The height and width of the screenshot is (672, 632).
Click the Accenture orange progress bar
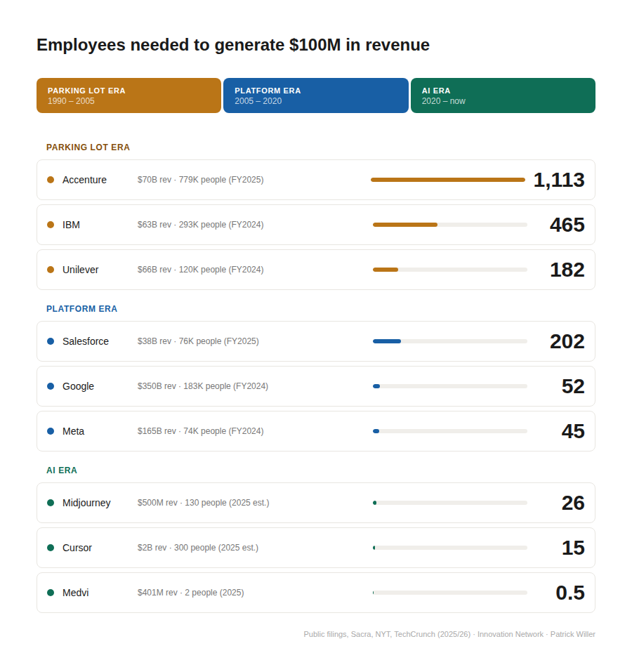(448, 180)
